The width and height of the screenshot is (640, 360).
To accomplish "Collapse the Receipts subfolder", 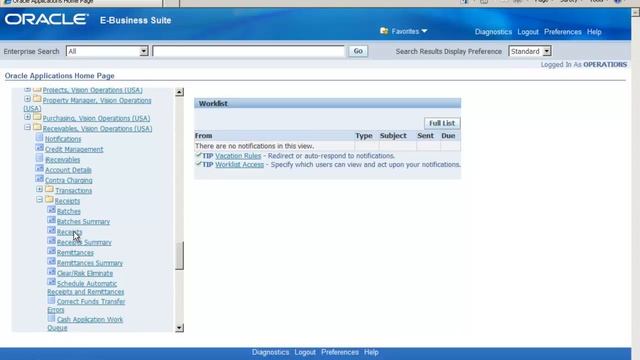I will [40, 200].
